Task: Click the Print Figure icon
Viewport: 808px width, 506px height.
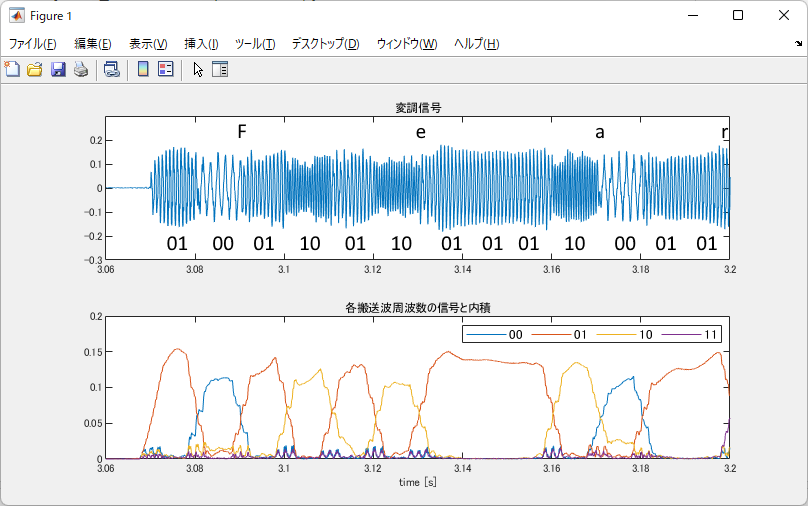Action: (81, 69)
